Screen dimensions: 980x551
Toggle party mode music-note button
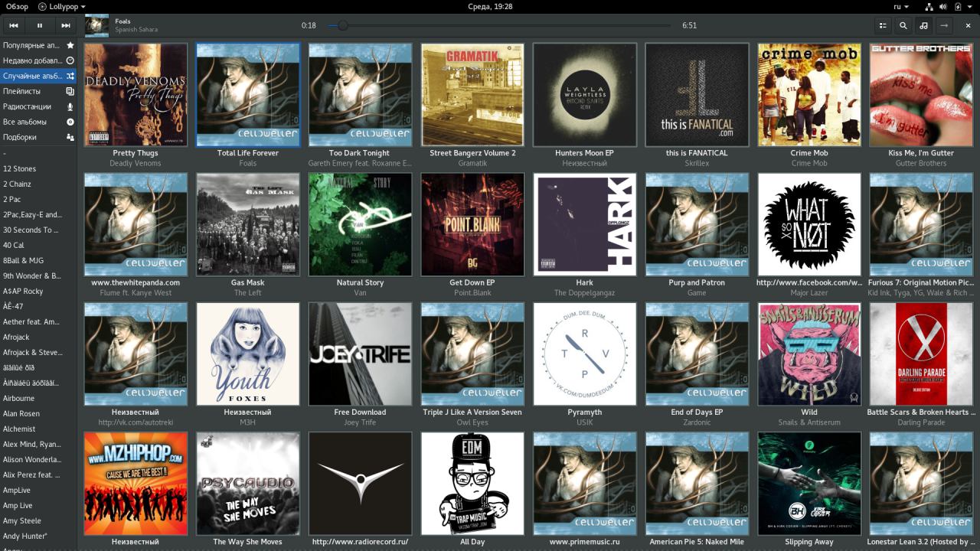(924, 25)
